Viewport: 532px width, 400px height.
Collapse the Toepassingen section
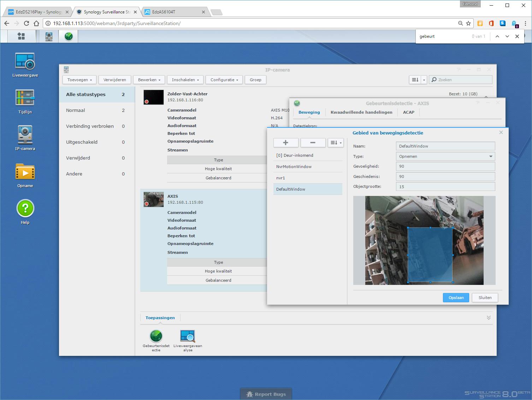click(489, 318)
